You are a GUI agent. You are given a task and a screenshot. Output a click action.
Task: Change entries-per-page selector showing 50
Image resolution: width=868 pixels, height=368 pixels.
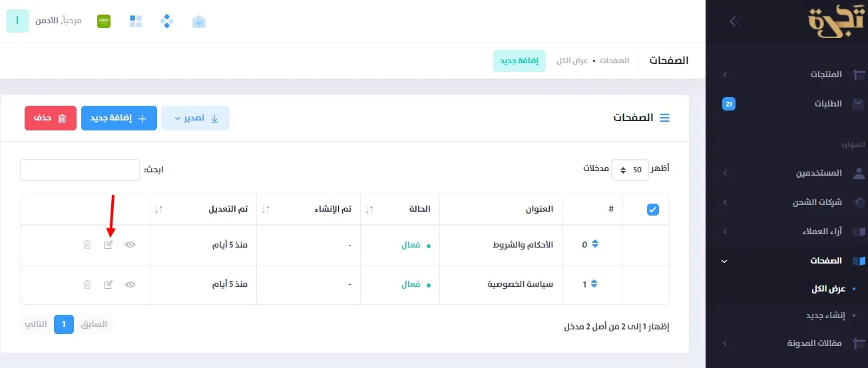click(x=630, y=170)
